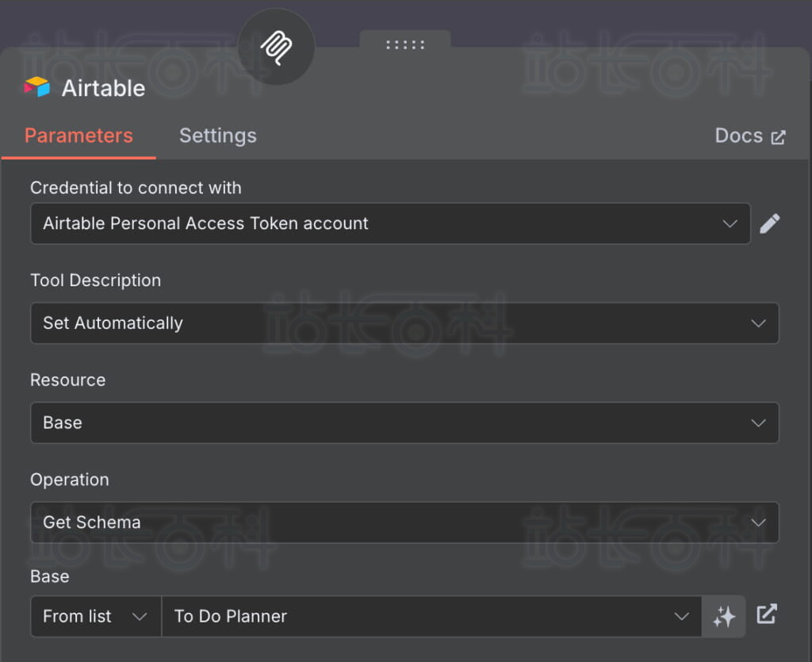Edit the credential with pencil icon
This screenshot has height=662, width=812.
point(769,224)
